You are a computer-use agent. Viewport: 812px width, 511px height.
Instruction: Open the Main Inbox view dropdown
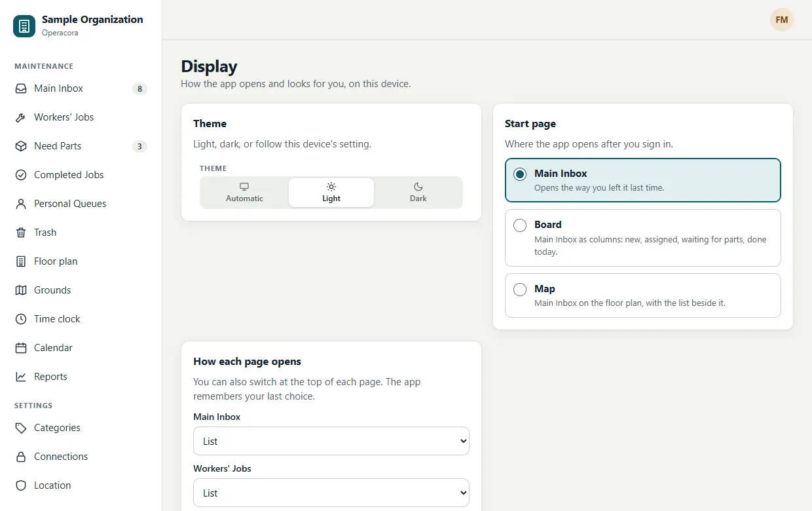click(x=331, y=441)
